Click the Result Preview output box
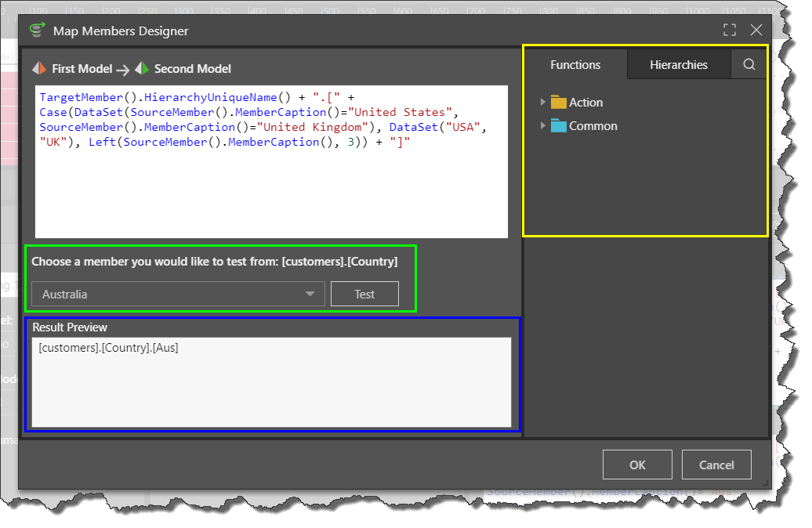This screenshot has height=528, width=812. (x=271, y=382)
